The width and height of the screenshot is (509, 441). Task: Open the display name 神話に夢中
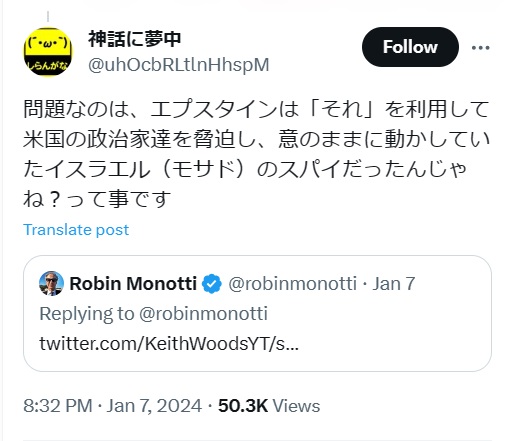pyautogui.click(x=135, y=39)
